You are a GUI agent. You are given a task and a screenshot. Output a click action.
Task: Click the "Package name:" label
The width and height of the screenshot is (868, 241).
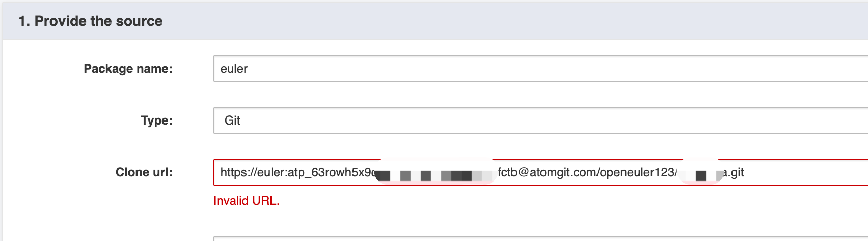pyautogui.click(x=128, y=69)
